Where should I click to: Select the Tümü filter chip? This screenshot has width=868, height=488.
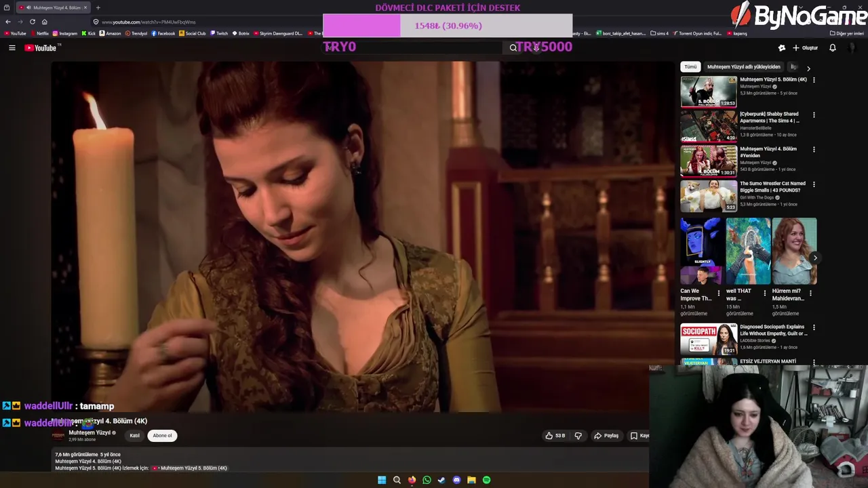(x=690, y=67)
